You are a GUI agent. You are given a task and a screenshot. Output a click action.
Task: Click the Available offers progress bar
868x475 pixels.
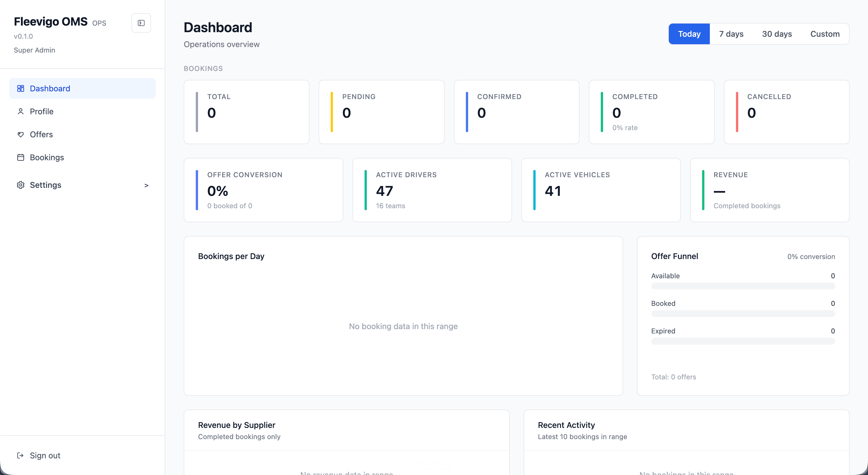coord(743,286)
